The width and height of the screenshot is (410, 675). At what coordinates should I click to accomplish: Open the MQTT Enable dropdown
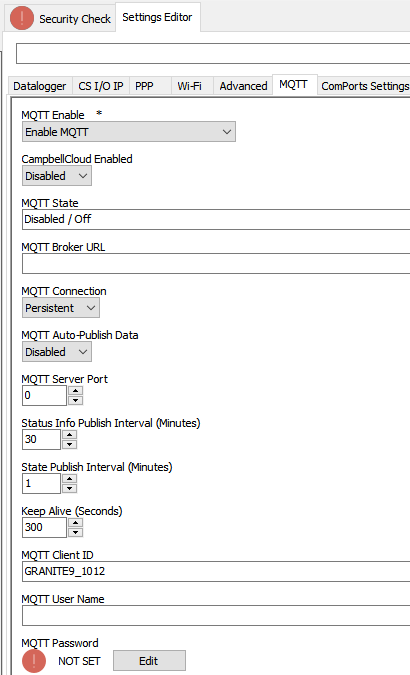[x=129, y=132]
